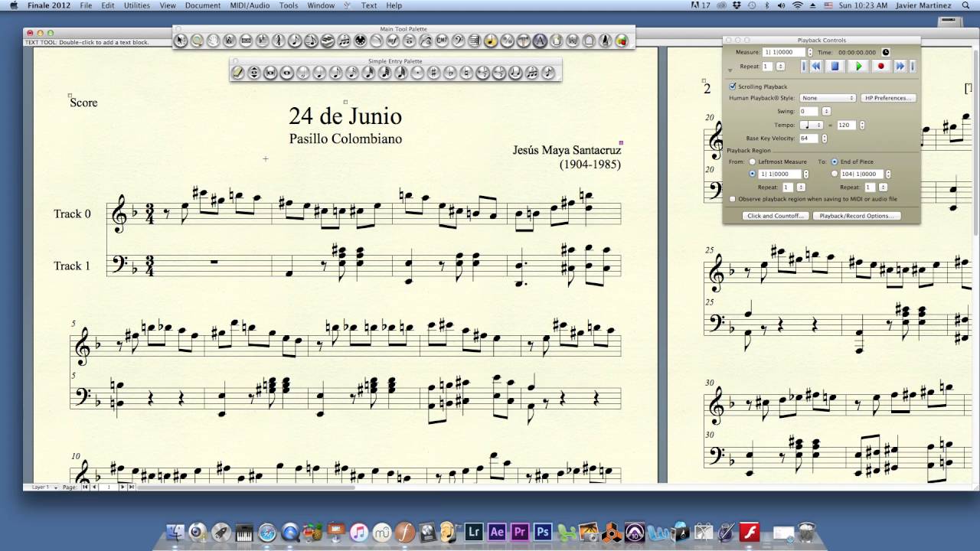The width and height of the screenshot is (980, 551).
Task: Select the Chord tool labeled CM7
Action: pyautogui.click(x=441, y=41)
